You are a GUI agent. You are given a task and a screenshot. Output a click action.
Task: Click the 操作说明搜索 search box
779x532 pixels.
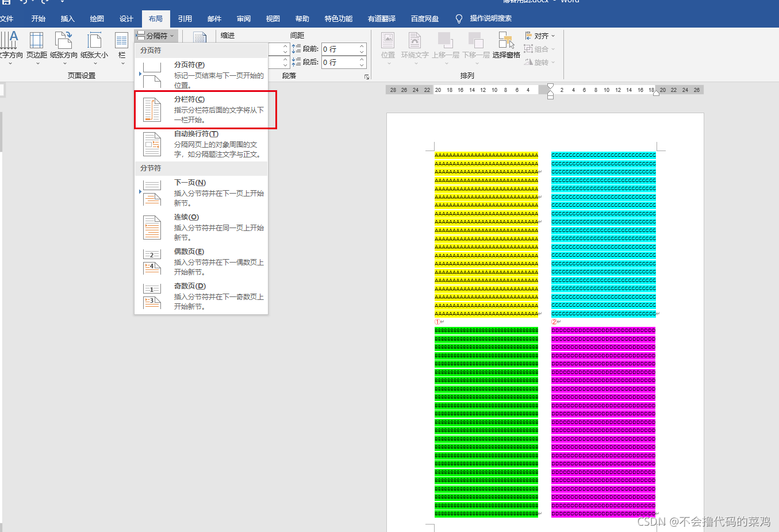(490, 19)
